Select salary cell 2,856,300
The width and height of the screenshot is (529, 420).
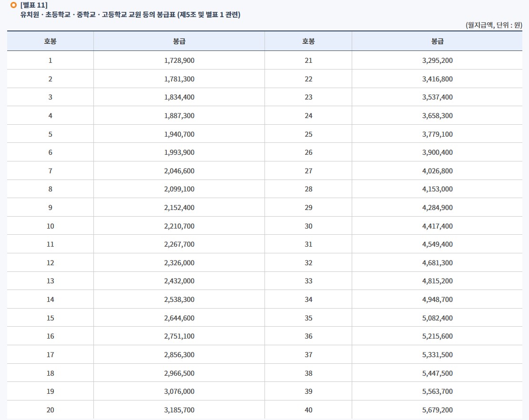click(x=179, y=355)
